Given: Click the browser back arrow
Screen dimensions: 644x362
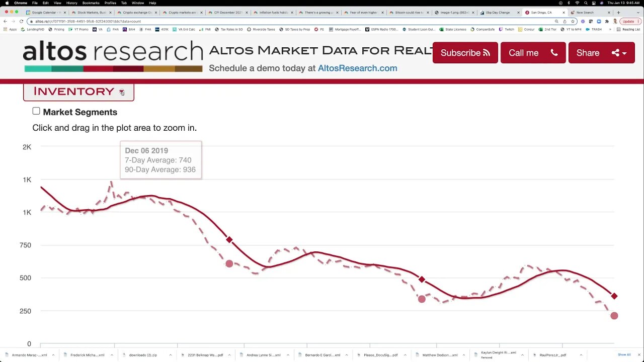Looking at the screenshot, I should tap(5, 21).
